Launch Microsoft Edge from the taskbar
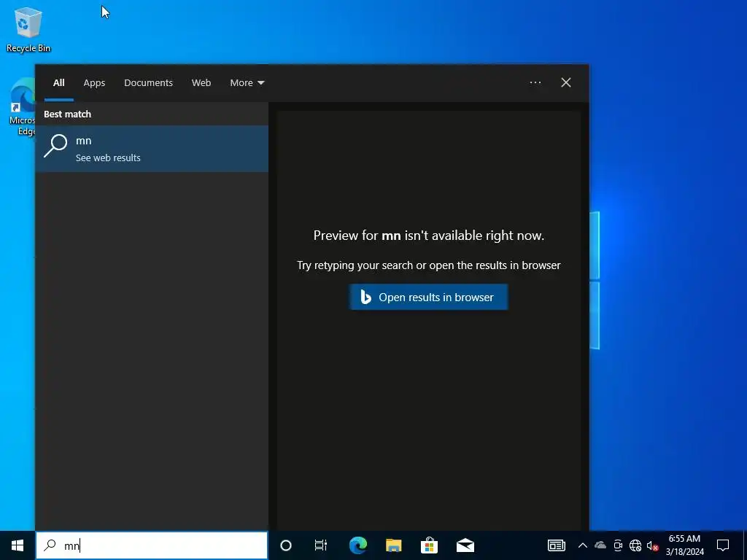747x560 pixels. click(357, 545)
